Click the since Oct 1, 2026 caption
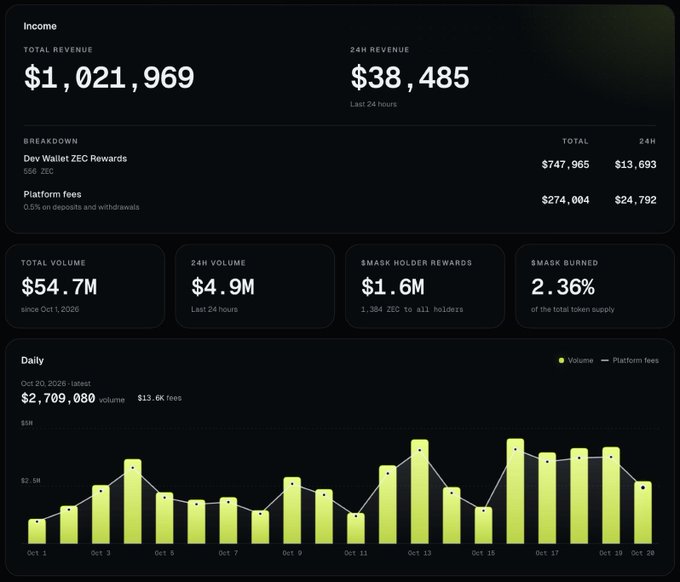 pos(50,309)
